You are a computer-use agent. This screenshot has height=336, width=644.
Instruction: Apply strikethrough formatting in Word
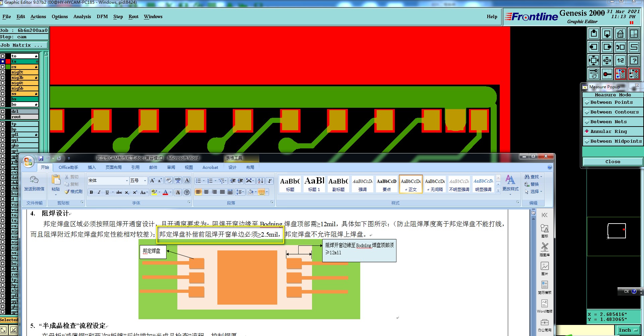pos(119,192)
